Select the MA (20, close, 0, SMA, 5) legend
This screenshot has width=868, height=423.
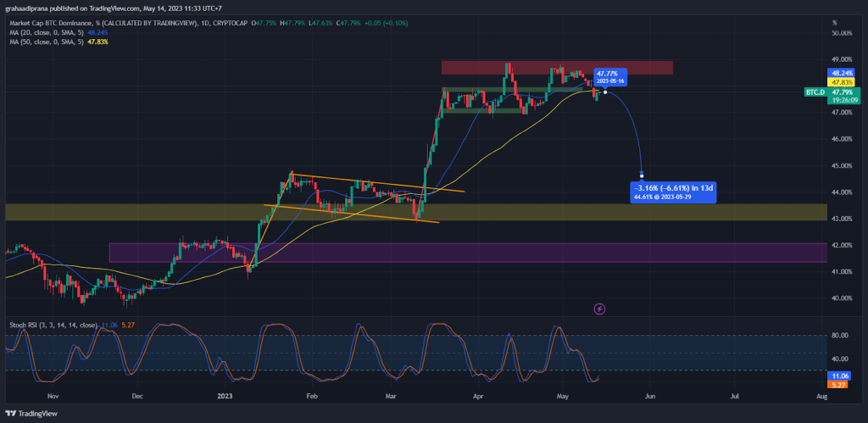(x=47, y=32)
